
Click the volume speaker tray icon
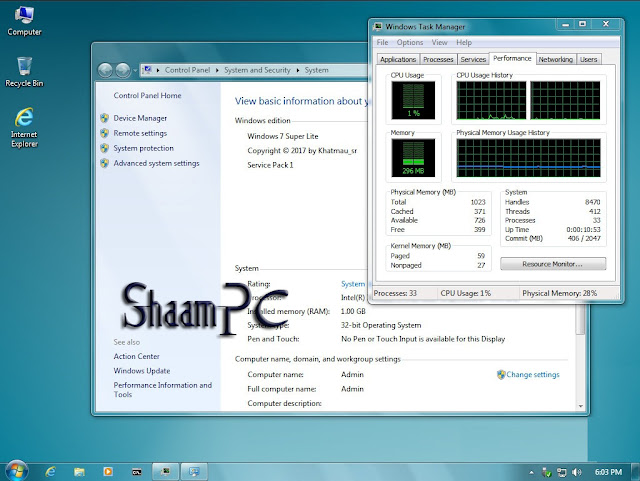pyautogui.click(x=576, y=472)
